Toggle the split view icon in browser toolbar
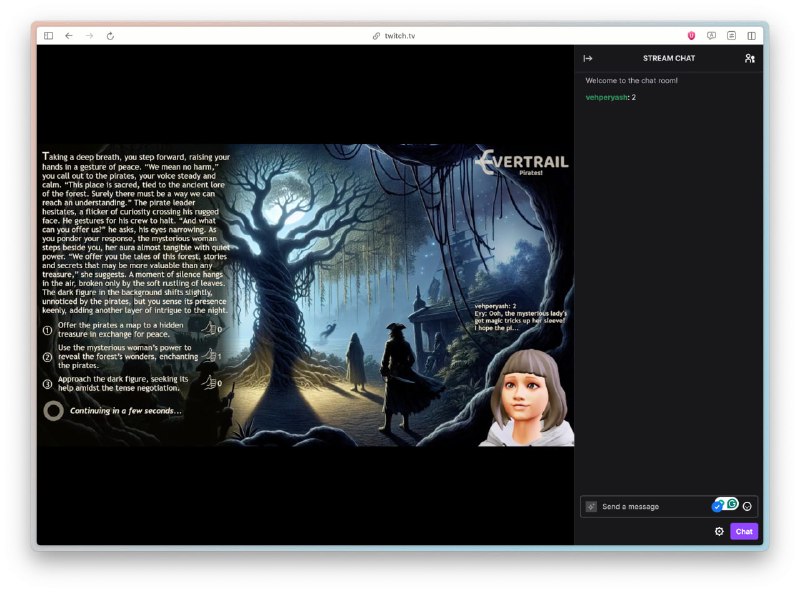Image resolution: width=800 pixels, height=592 pixels. (751, 36)
